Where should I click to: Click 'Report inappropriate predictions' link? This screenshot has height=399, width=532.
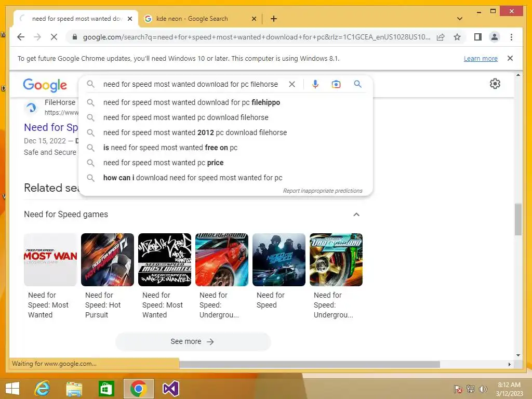point(323,191)
